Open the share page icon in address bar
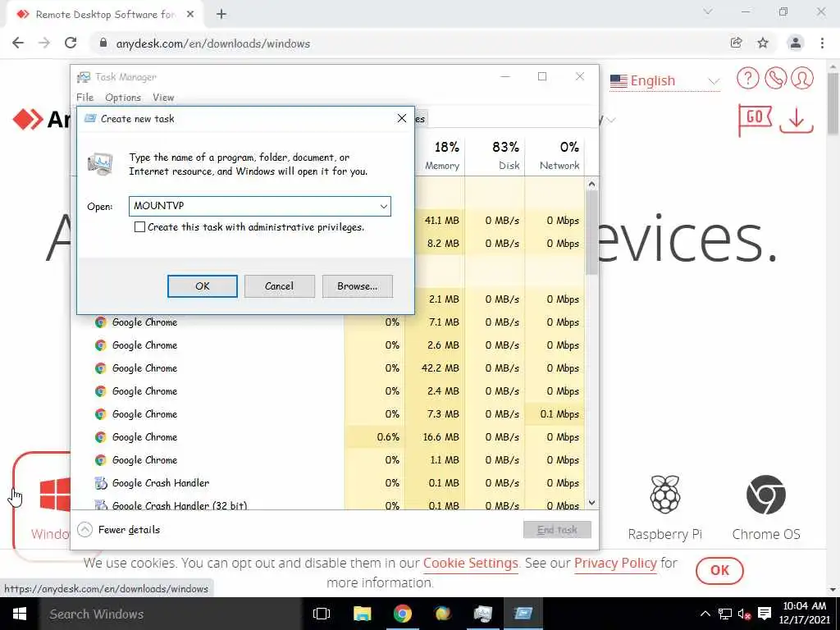This screenshot has width=840, height=630. tap(737, 43)
